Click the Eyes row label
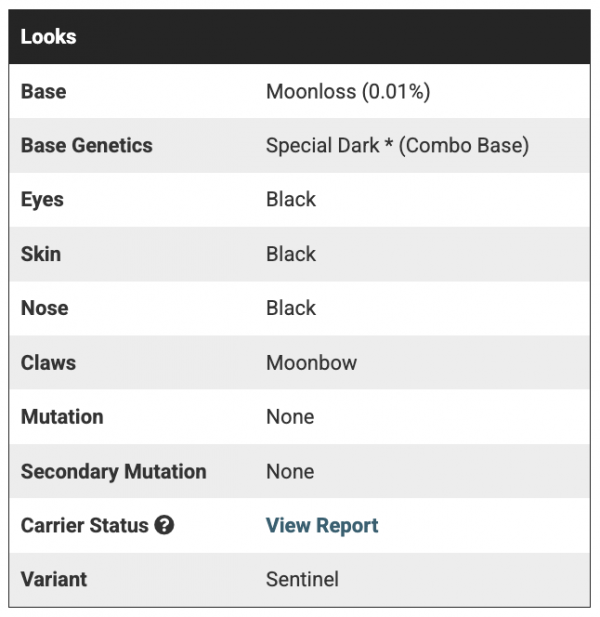The width and height of the screenshot is (600, 617). pyautogui.click(x=42, y=199)
